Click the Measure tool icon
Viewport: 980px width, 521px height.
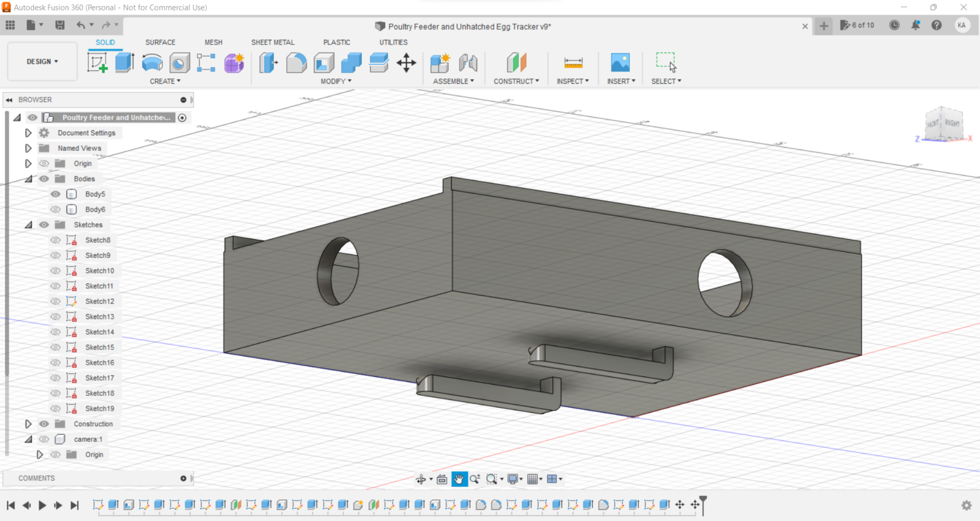(573, 63)
